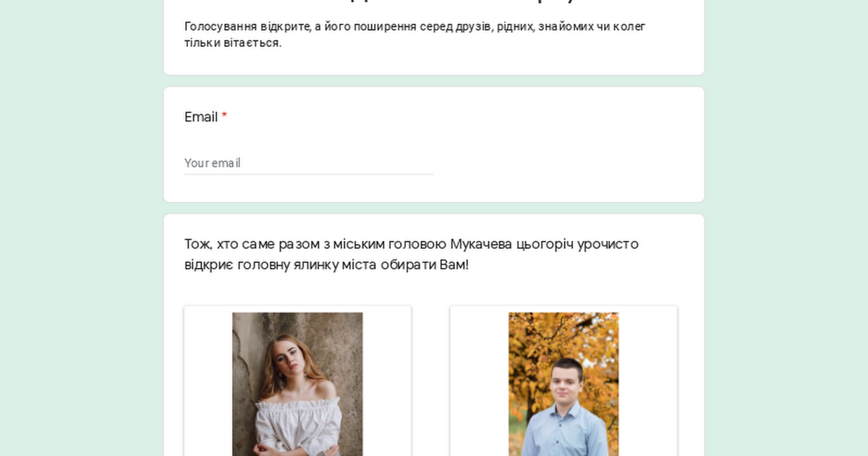The width and height of the screenshot is (868, 456).
Task: Click the partially visible form title at top
Action: 434,3
